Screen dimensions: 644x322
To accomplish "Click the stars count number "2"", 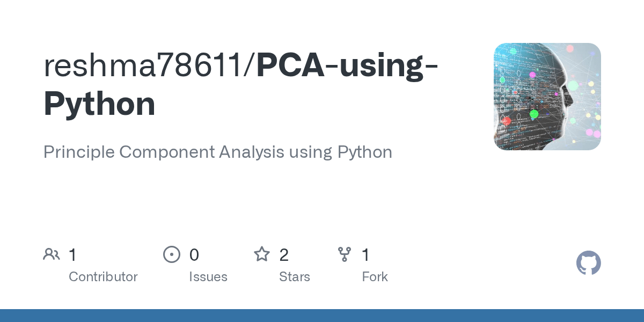I will pos(284,255).
